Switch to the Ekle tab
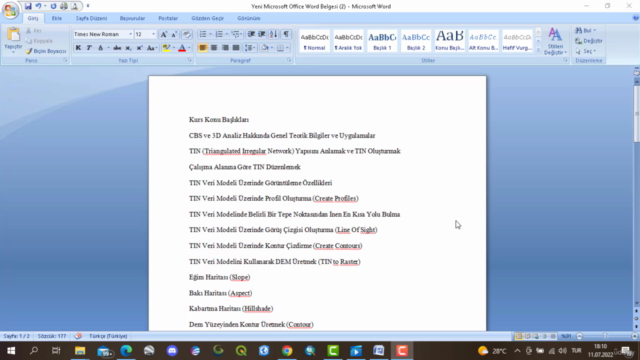Screen dimensions: 640x360 (57, 18)
